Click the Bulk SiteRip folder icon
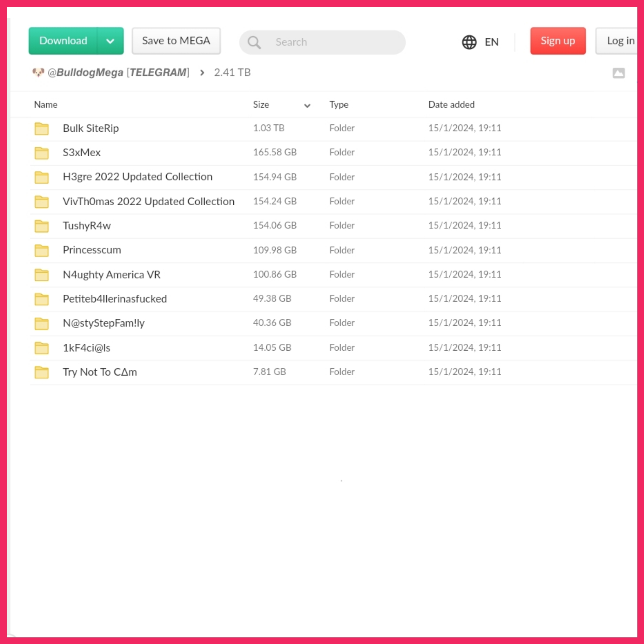Image resolution: width=644 pixels, height=644 pixels. 42,129
